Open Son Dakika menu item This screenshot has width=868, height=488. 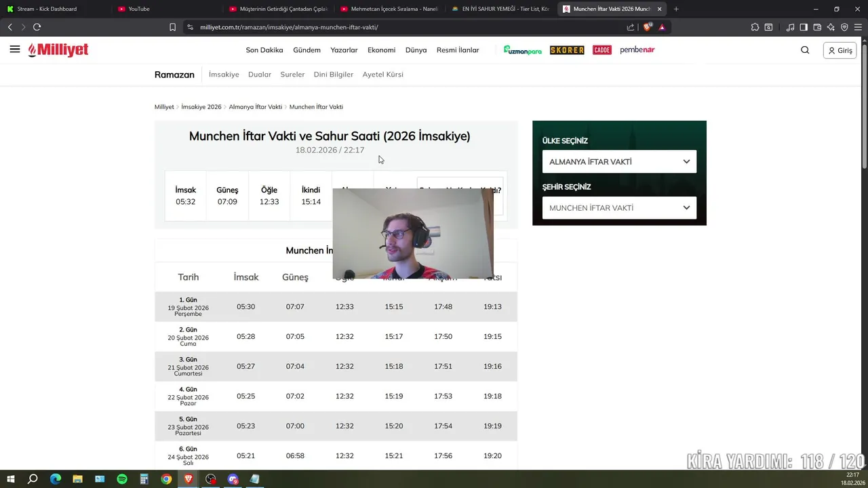point(264,50)
